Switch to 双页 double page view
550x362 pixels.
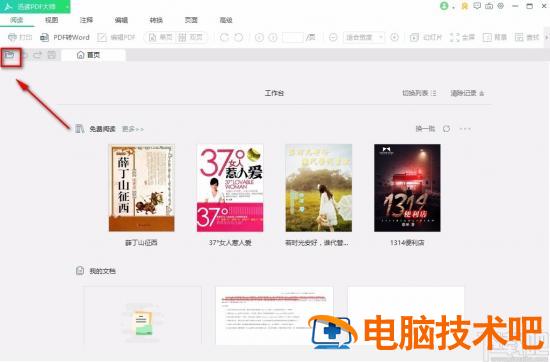click(190, 37)
